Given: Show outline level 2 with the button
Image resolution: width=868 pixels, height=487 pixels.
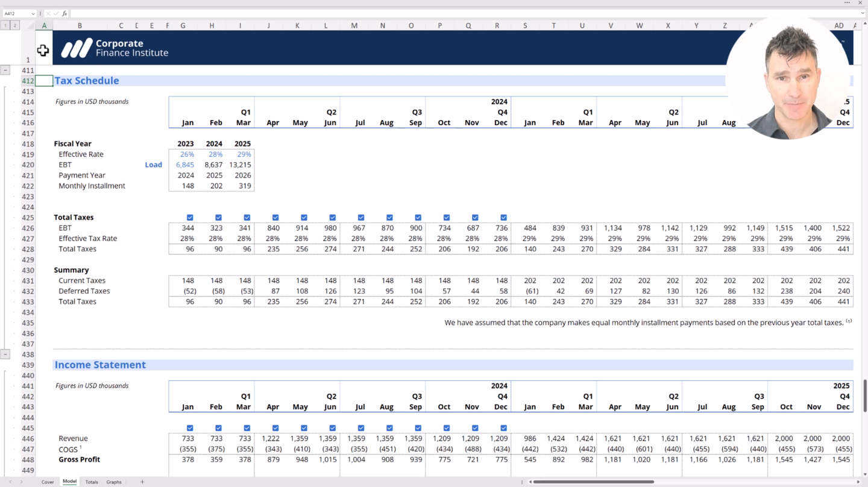Looking at the screenshot, I should click(x=15, y=26).
